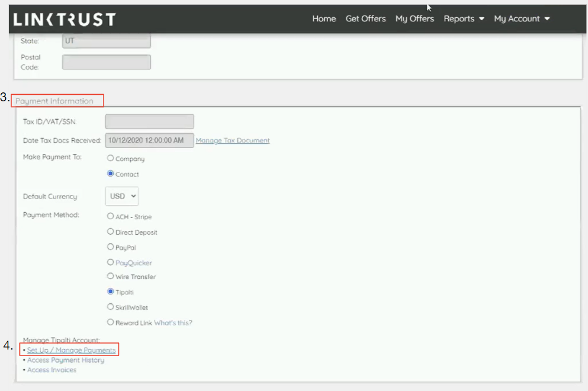
Task: Click the Postal Code input field
Action: pos(107,62)
